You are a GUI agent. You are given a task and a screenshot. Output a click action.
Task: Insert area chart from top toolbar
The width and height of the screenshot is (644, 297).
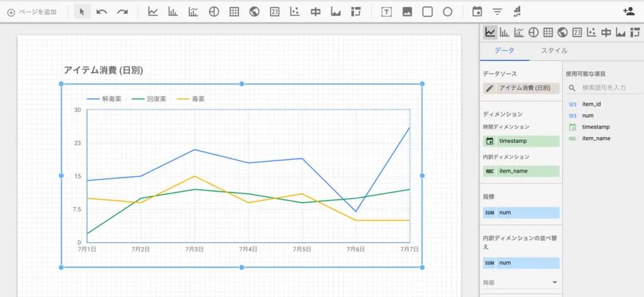(336, 12)
